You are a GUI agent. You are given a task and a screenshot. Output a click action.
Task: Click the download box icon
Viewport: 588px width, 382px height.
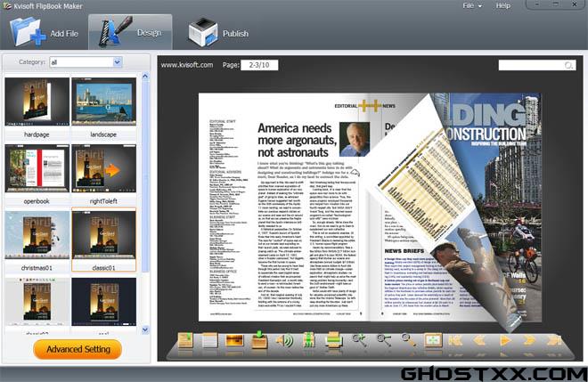[x=259, y=340]
